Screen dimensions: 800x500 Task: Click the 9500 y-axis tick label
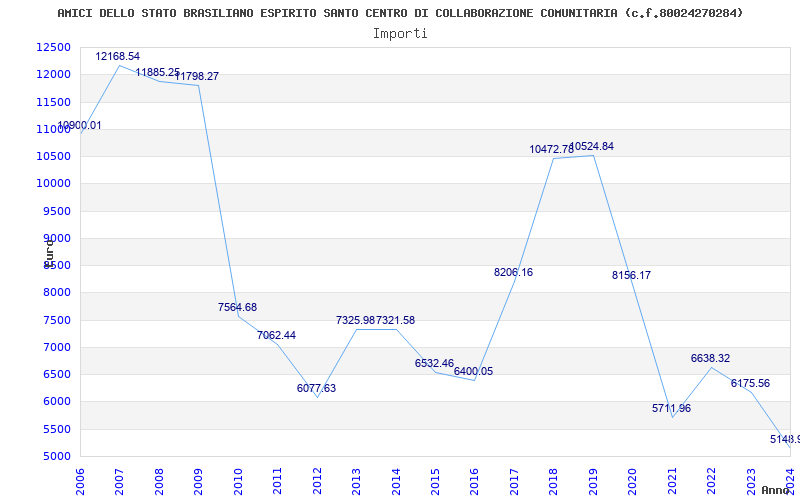click(56, 211)
